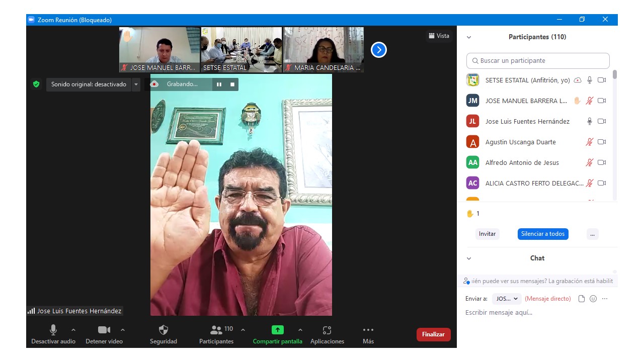End the meeting with Finalizar
This screenshot has height=362, width=644.
pos(433,334)
